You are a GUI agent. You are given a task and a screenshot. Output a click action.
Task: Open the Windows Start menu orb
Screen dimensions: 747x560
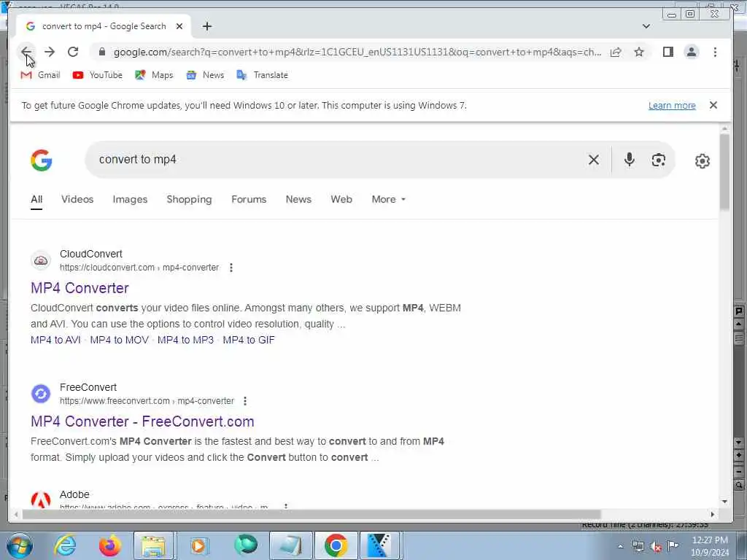tap(20, 545)
